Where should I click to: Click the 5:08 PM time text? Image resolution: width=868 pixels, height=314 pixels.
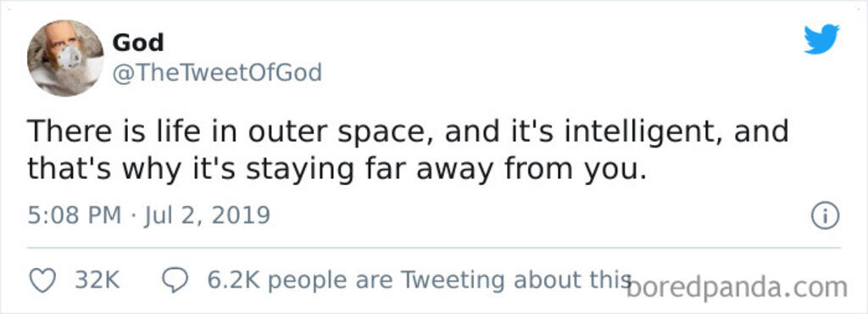coord(75,216)
